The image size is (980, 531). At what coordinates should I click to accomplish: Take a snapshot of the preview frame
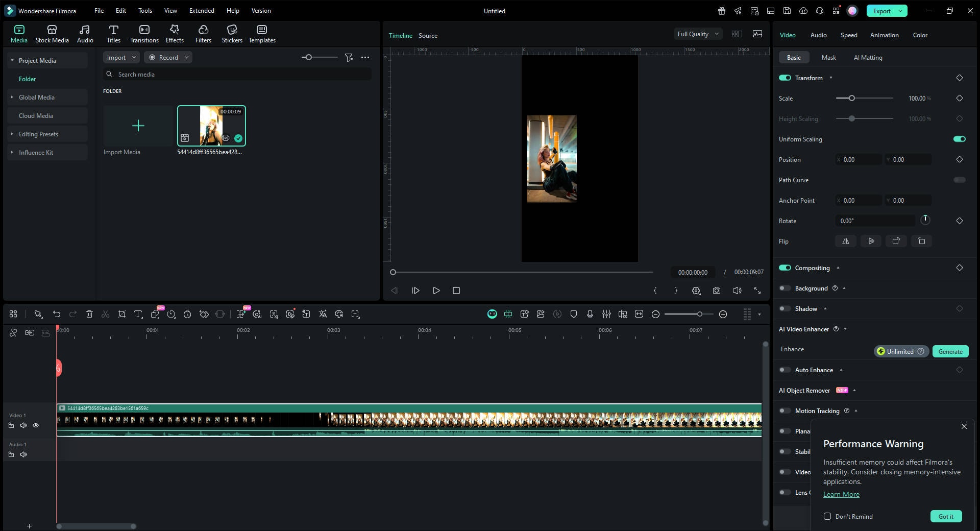click(717, 291)
